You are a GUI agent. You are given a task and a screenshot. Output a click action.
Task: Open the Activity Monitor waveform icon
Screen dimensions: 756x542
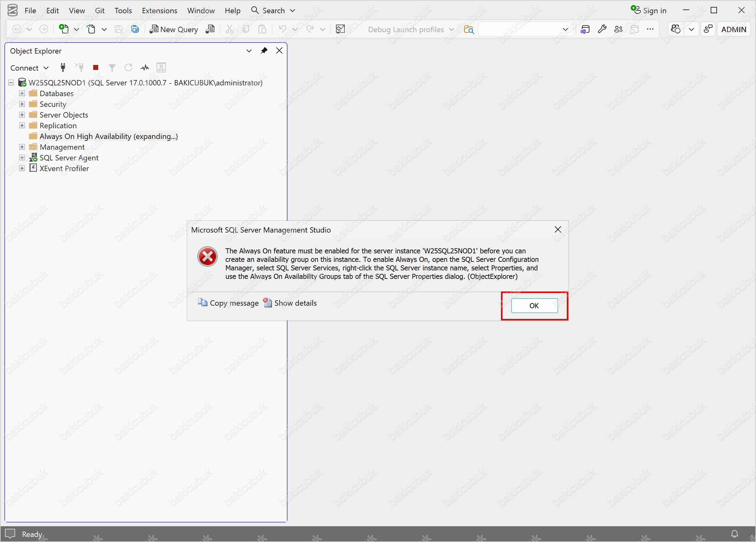(145, 68)
